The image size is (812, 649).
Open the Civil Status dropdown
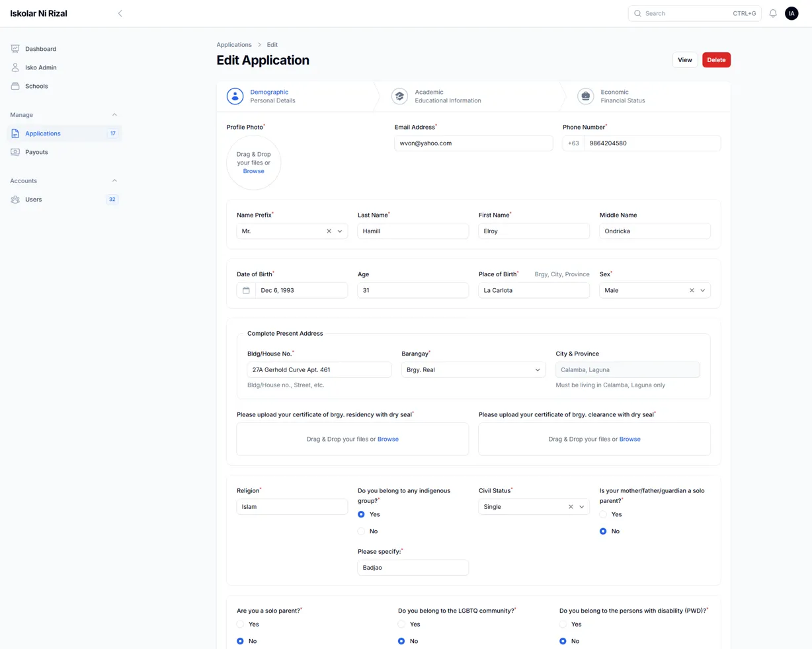pyautogui.click(x=582, y=507)
